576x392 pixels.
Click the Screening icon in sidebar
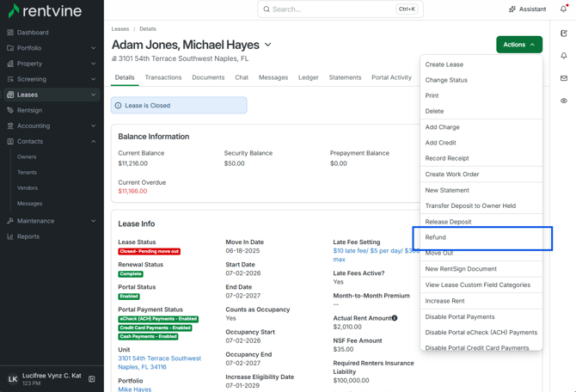point(10,79)
